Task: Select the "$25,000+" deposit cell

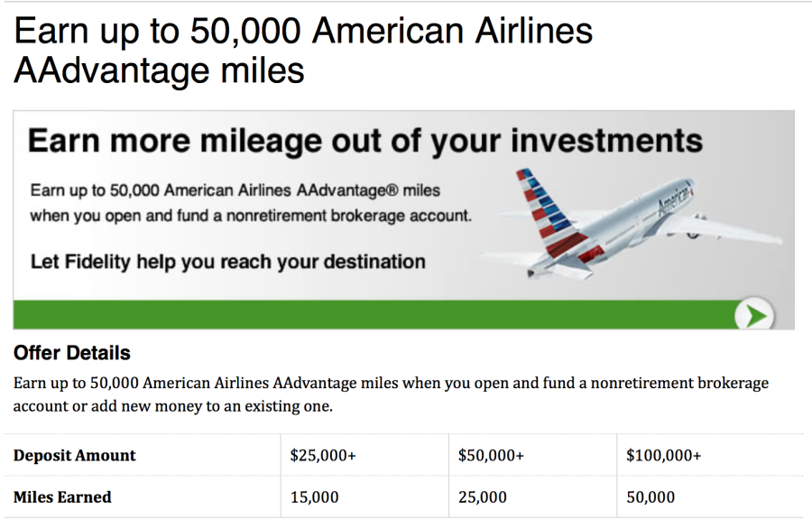Action: coord(323,456)
